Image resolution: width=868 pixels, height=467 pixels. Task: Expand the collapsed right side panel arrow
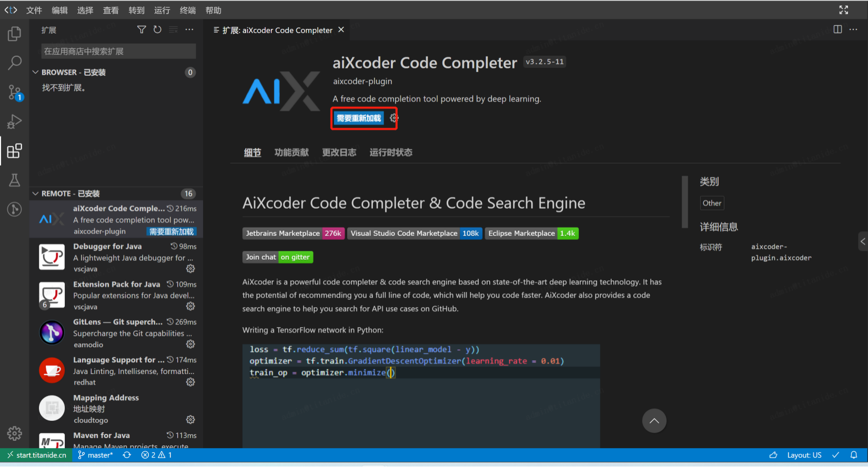pos(863,242)
